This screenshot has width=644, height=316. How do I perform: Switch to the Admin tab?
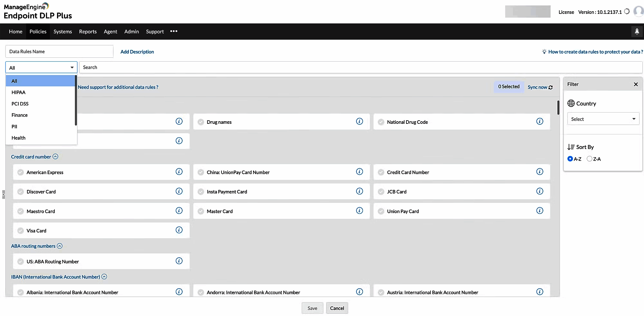coord(131,31)
